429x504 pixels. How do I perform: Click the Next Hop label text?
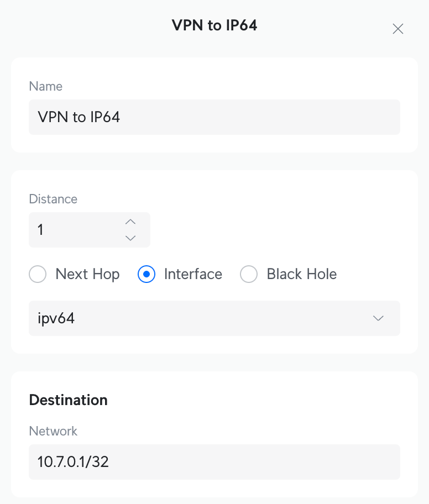(87, 274)
